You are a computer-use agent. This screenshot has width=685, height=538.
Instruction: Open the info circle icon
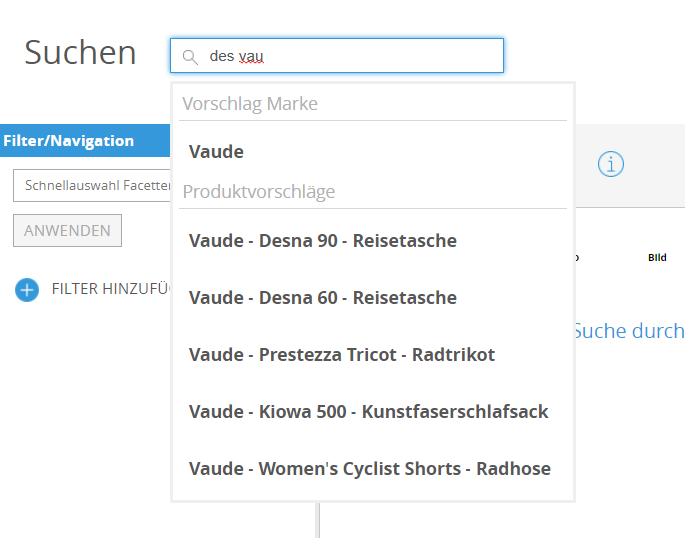pyautogui.click(x=610, y=164)
